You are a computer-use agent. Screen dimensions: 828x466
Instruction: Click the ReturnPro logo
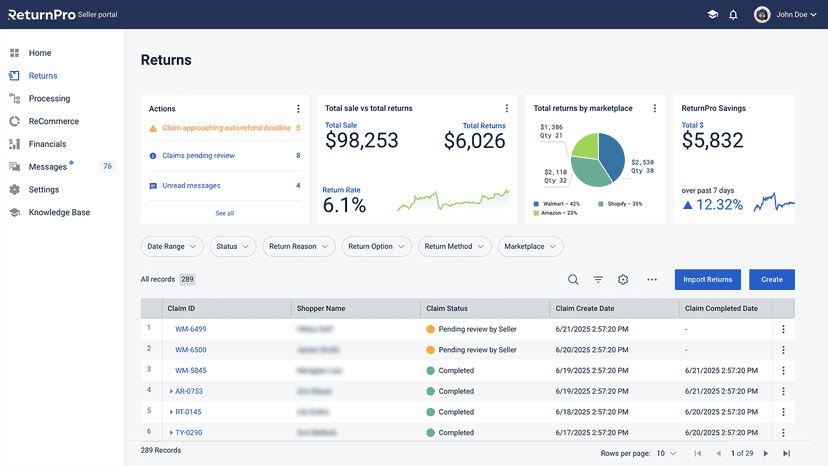(42, 15)
